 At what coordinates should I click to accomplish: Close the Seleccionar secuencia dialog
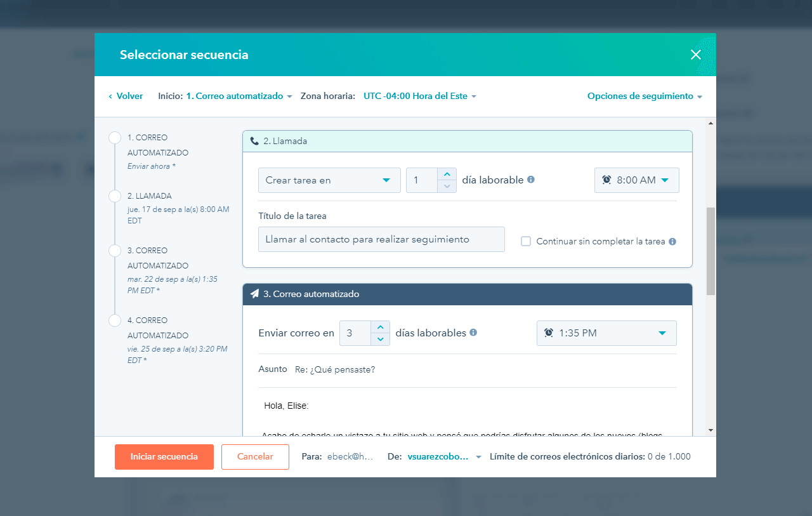(x=695, y=55)
